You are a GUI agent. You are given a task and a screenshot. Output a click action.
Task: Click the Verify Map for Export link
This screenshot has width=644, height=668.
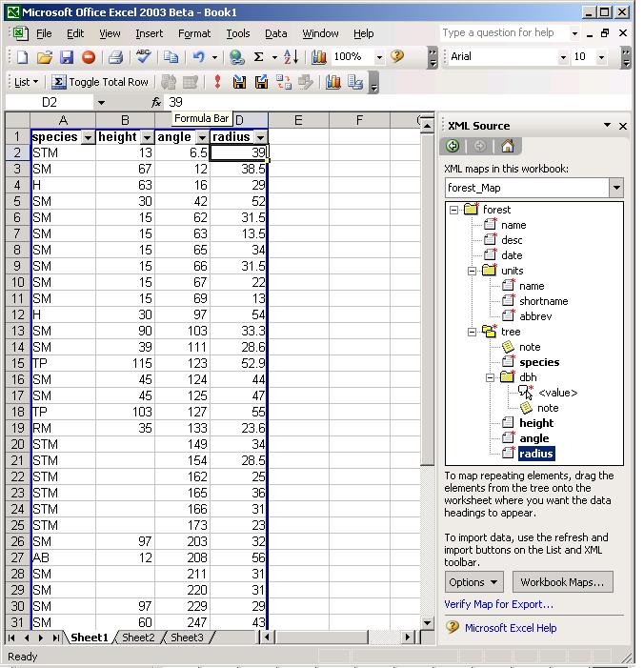498,604
